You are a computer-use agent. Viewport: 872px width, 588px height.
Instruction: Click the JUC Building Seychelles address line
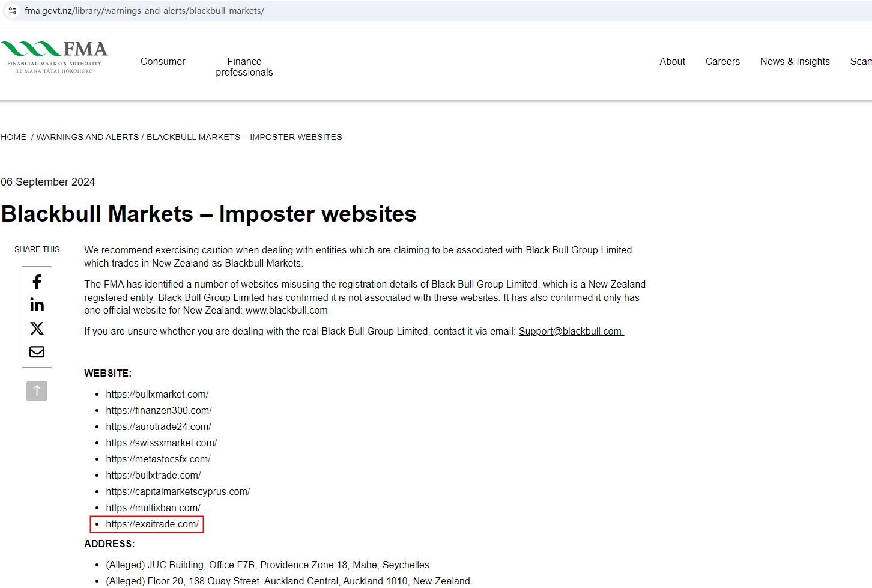(269, 565)
